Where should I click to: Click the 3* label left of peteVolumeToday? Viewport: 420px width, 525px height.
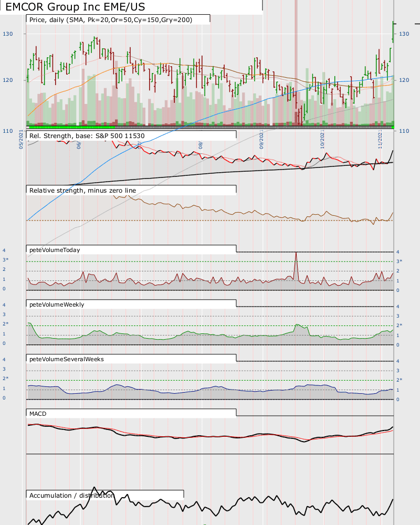6,260
